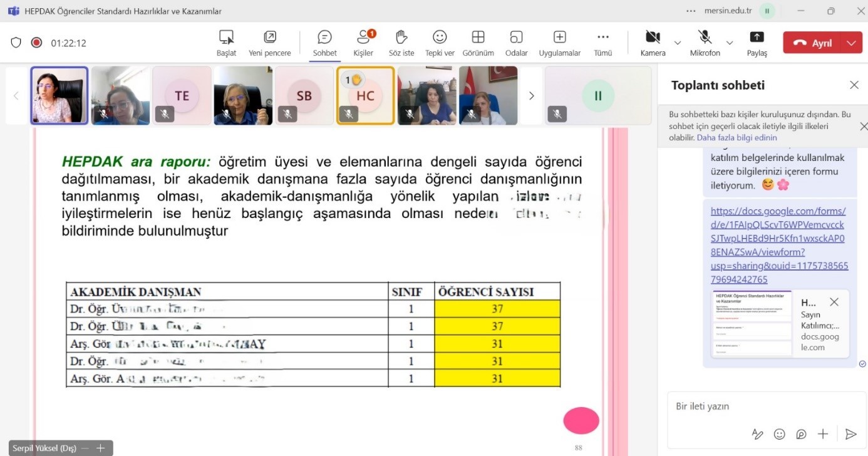The width and height of the screenshot is (868, 456).
Task: Expand the Kamera options dropdown arrow
Action: pos(677,43)
